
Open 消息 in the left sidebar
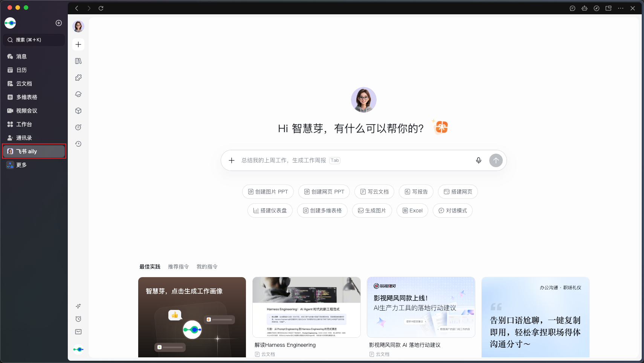tap(34, 56)
